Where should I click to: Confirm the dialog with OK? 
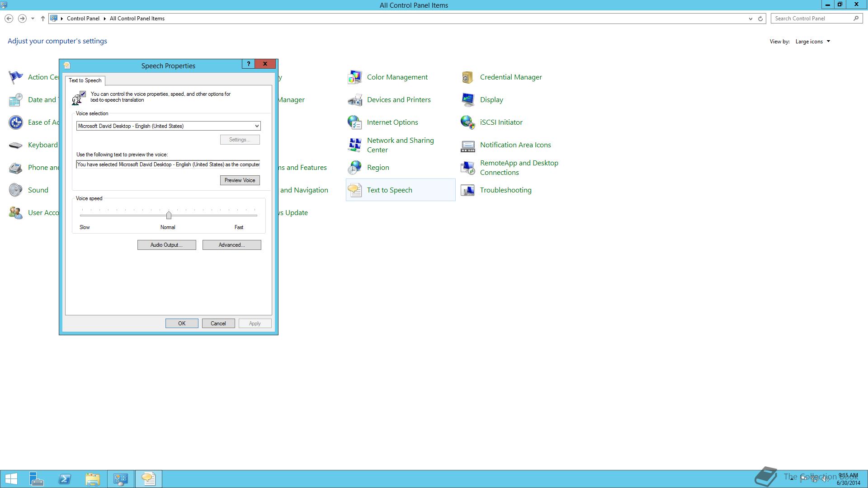click(182, 324)
